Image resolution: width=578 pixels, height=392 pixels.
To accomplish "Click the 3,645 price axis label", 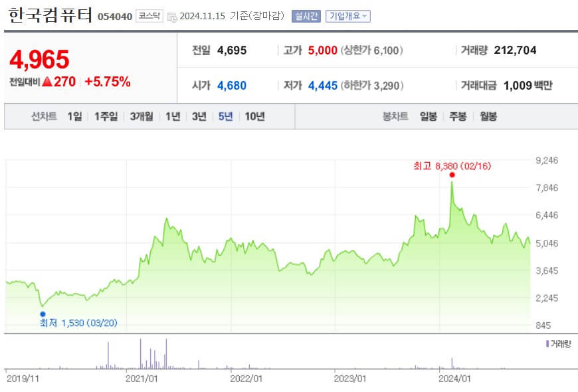I will (547, 270).
